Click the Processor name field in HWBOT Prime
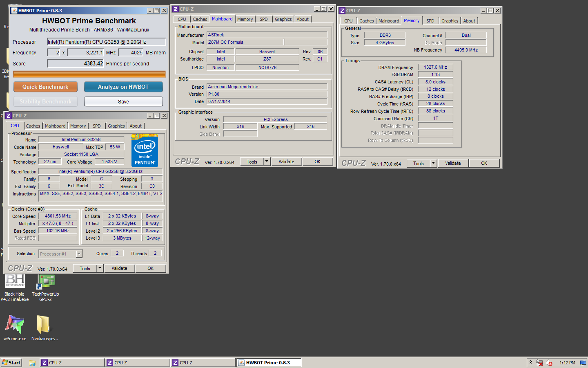Image resolution: width=588 pixels, height=368 pixels. (x=107, y=42)
